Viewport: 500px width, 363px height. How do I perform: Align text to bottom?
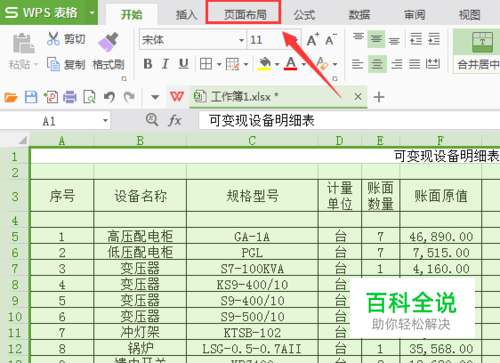pyautogui.click(x=394, y=40)
